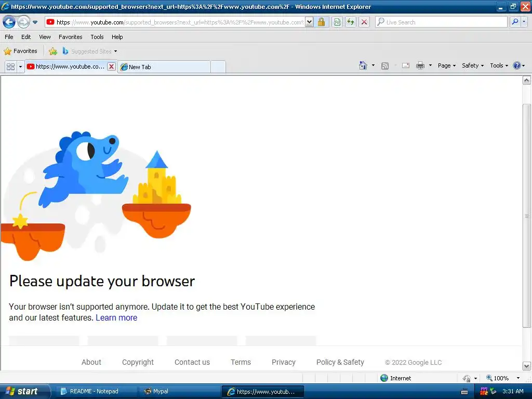Click the YouTube favicon in the address bar

tap(50, 22)
